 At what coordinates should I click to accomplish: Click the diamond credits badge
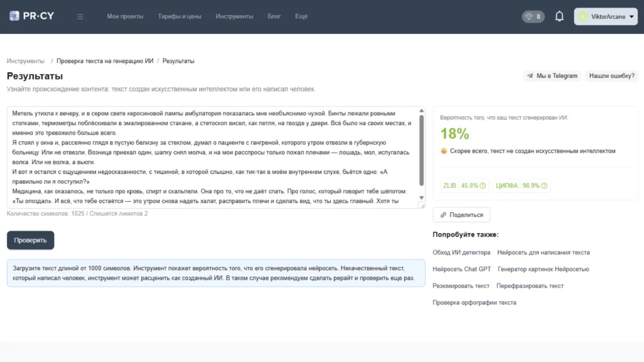pos(533,17)
